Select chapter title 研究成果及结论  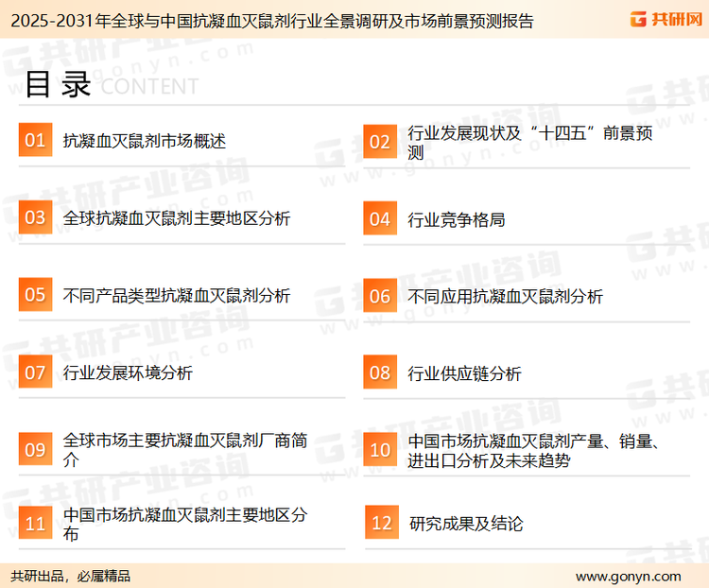tap(466, 524)
